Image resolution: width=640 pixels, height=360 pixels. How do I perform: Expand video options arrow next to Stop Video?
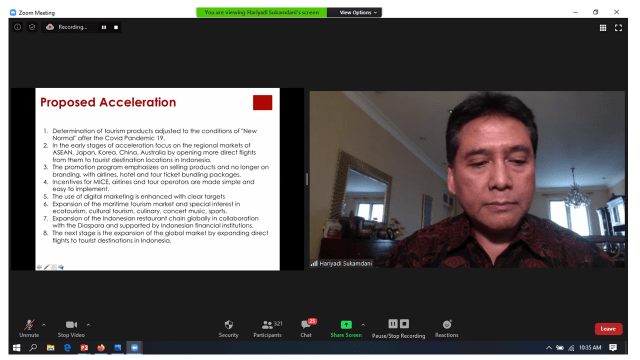(88, 325)
